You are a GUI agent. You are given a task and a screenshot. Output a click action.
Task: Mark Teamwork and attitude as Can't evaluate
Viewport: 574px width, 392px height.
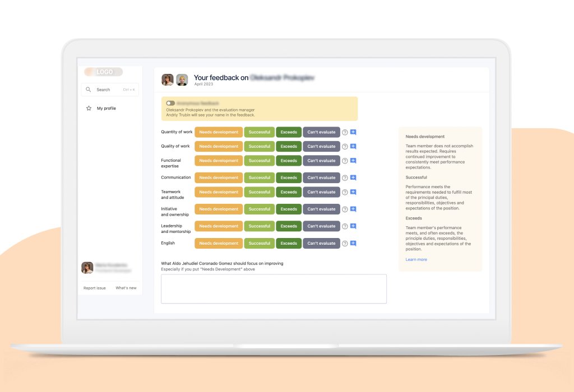pos(321,192)
